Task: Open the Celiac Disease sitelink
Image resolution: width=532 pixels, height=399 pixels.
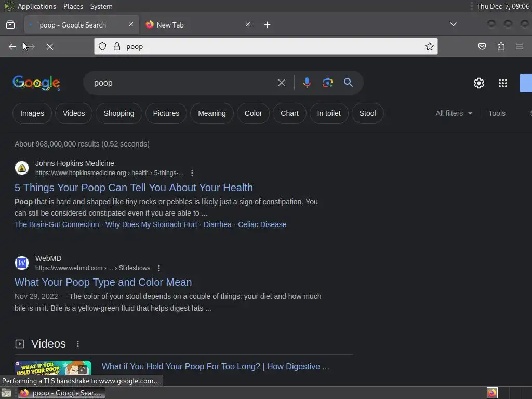Action: tap(262, 224)
